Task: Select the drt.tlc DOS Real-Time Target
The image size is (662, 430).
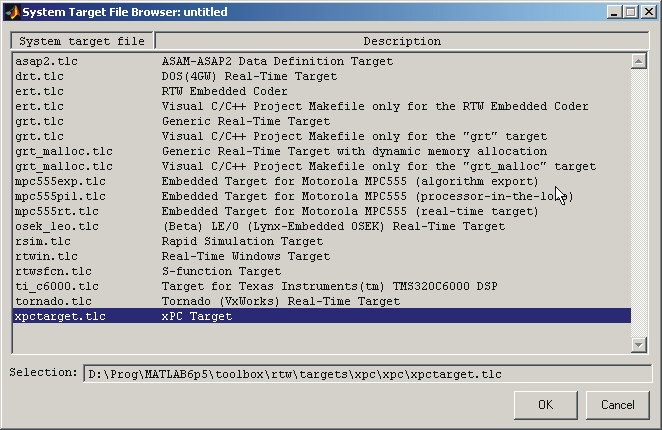Action: pyautogui.click(x=322, y=76)
